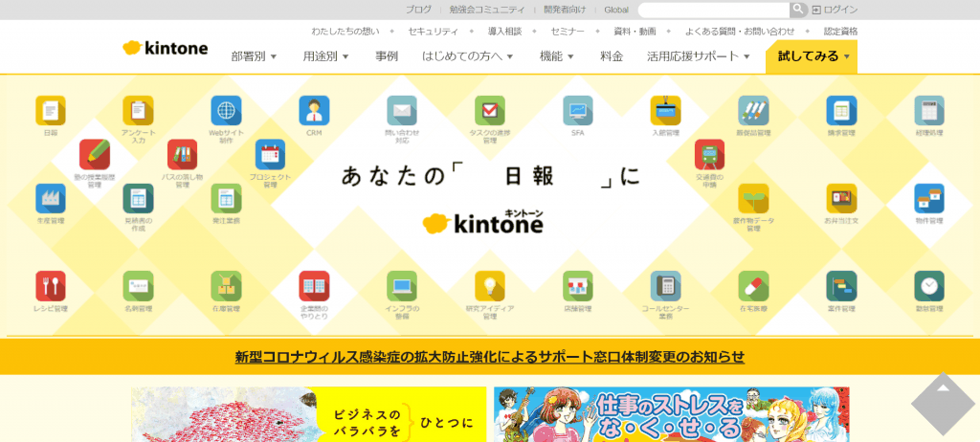Open the はじめての方へ dropdown
The width and height of the screenshot is (980, 442).
tap(467, 56)
